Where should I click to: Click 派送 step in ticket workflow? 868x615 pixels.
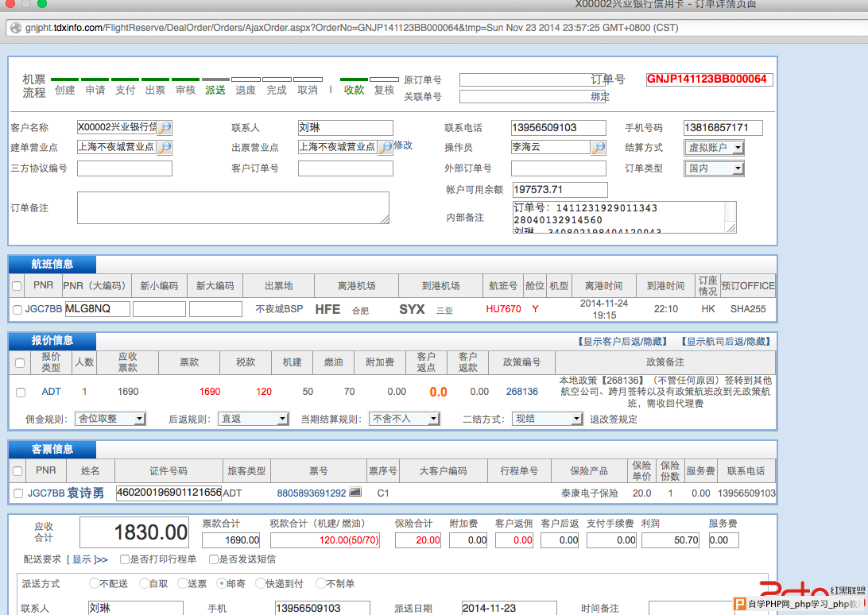click(x=215, y=91)
